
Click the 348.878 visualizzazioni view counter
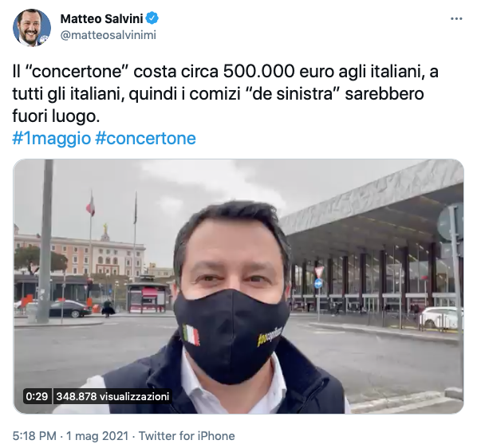[x=112, y=396]
